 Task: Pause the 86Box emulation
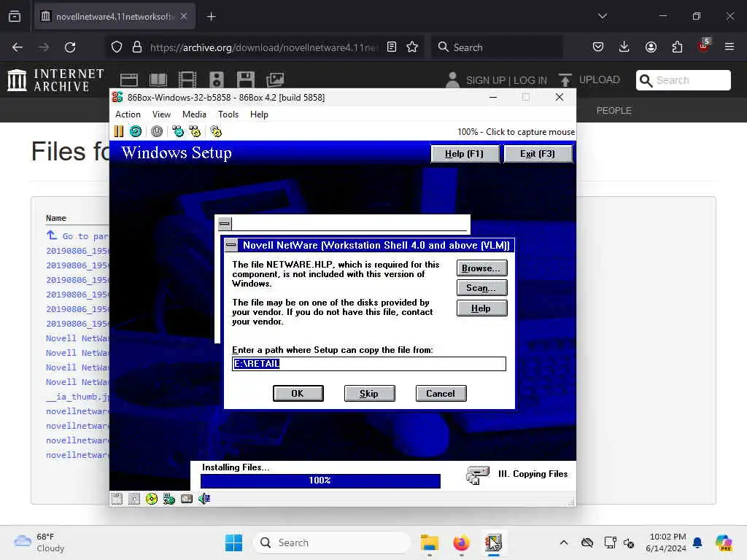(119, 131)
